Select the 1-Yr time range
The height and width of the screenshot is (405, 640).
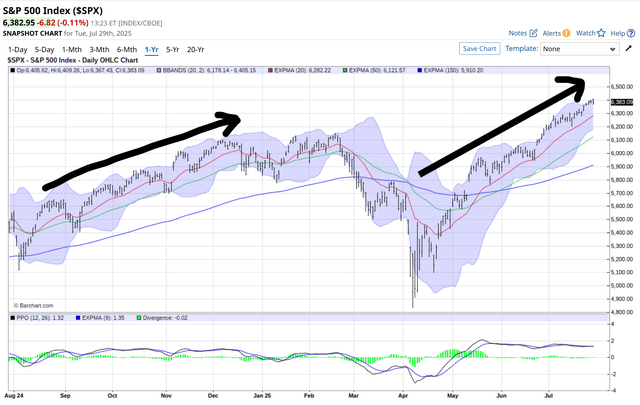[x=151, y=49]
